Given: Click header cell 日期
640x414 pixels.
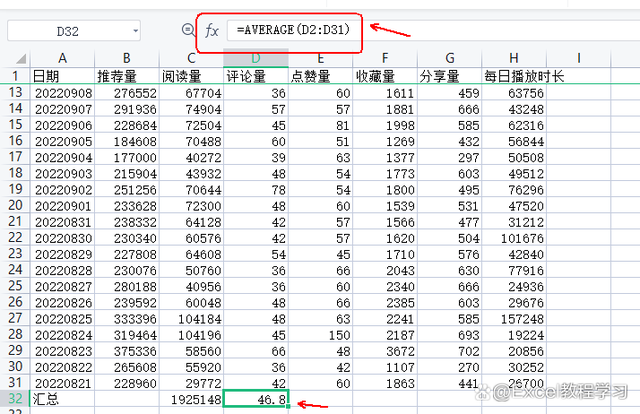Looking at the screenshot, I should pos(62,76).
